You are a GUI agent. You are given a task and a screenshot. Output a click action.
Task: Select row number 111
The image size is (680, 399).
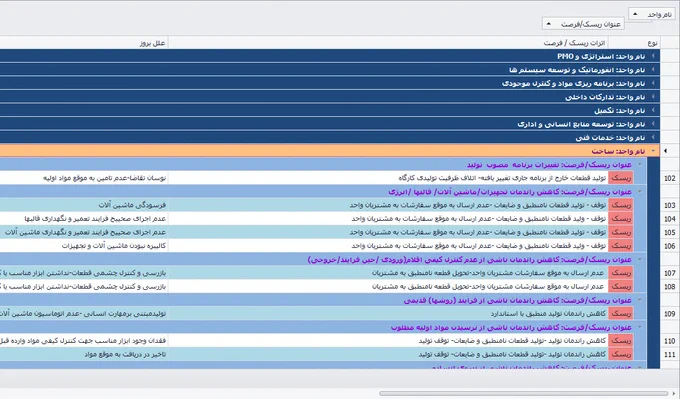tap(670, 354)
